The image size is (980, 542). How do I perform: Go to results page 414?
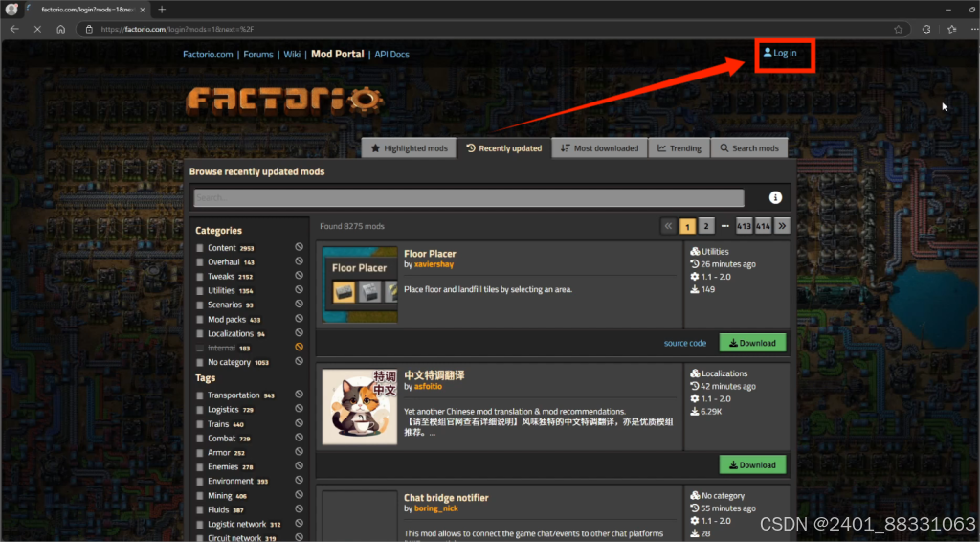(763, 226)
